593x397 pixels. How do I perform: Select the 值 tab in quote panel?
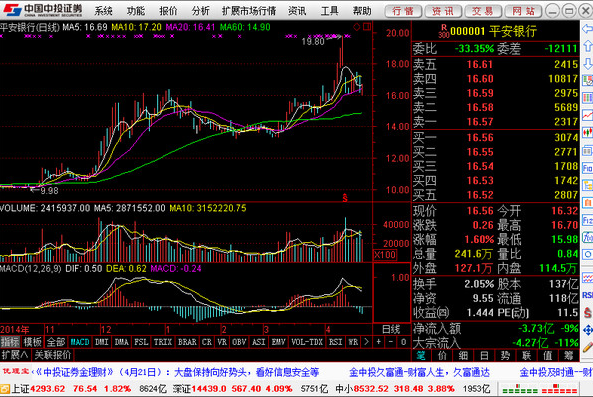[x=548, y=355]
